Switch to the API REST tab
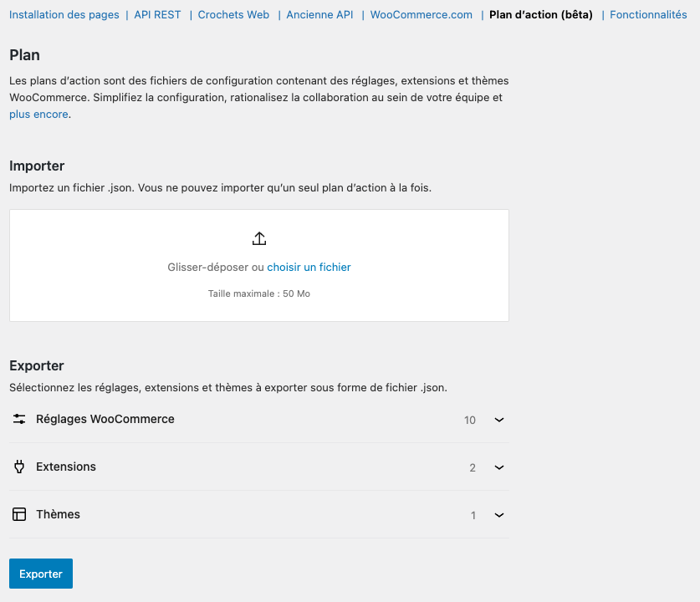The image size is (700, 602). point(157,15)
